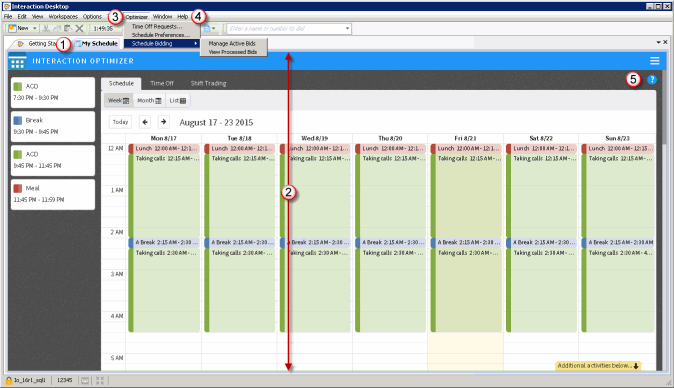Open the app grid icon beside Interaction Optimizer
The image size is (674, 388).
[x=17, y=61]
